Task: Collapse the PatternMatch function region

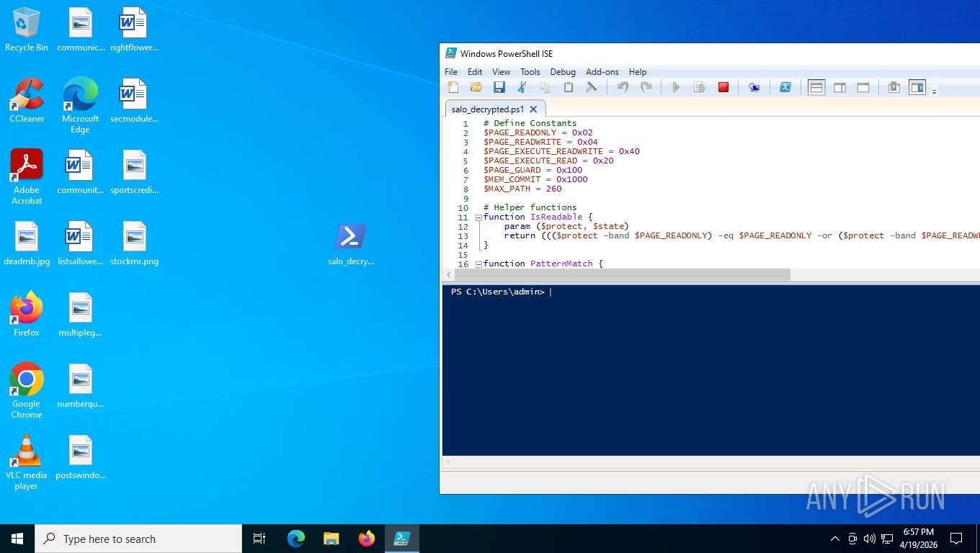Action: coord(478,264)
